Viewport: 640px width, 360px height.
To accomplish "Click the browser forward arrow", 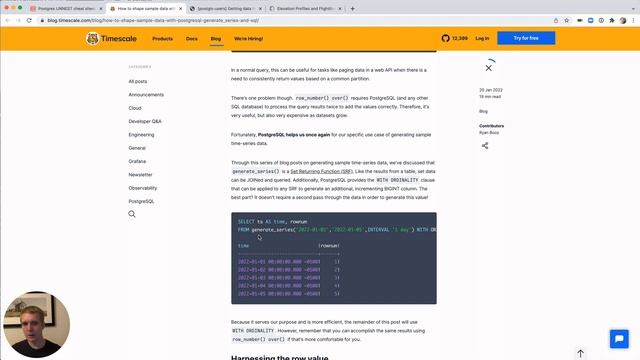I will tap(18, 20).
